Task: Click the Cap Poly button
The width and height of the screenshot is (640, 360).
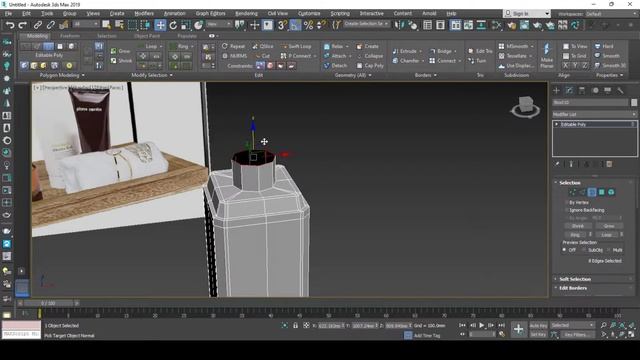Action: [x=370, y=65]
